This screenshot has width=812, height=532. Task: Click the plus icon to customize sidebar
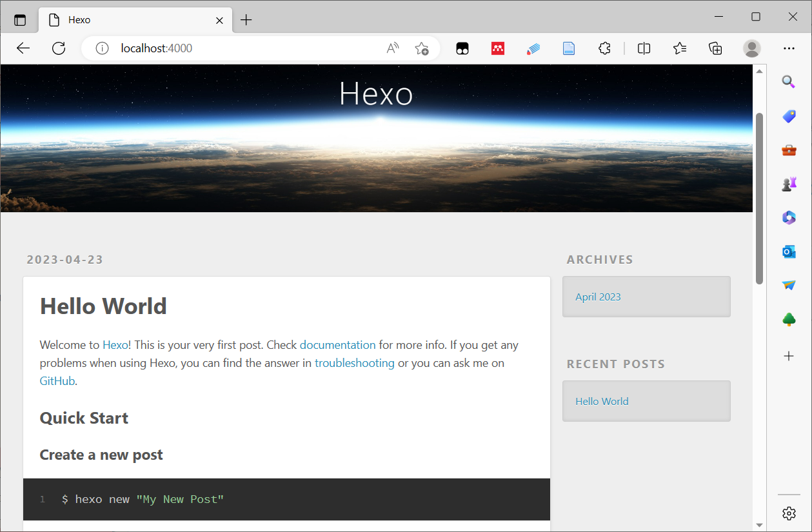[788, 356]
